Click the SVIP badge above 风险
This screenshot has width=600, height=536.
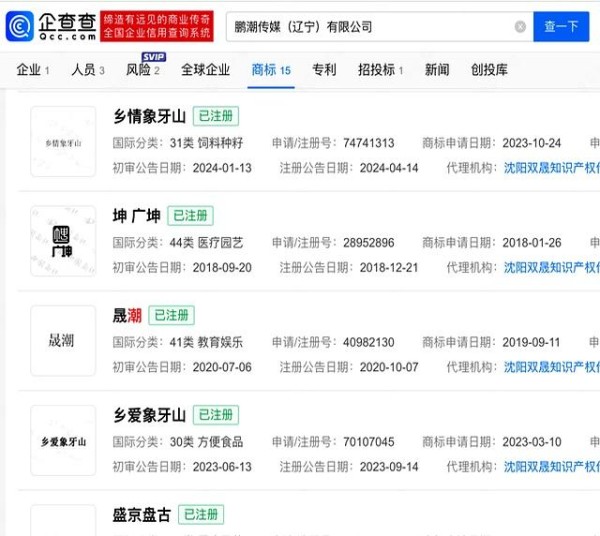(x=153, y=57)
